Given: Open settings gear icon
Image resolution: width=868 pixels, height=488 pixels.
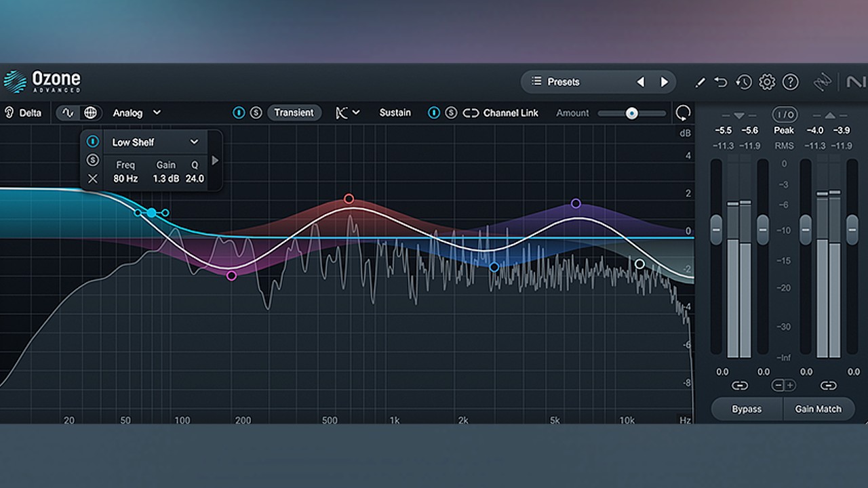Looking at the screenshot, I should coord(767,82).
